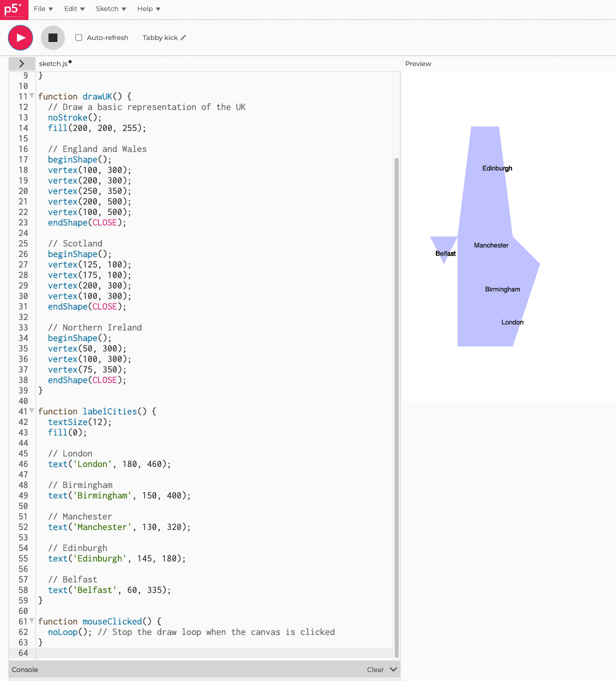Click the noLoop() call on line 62
The width and height of the screenshot is (616, 681).
[70, 632]
